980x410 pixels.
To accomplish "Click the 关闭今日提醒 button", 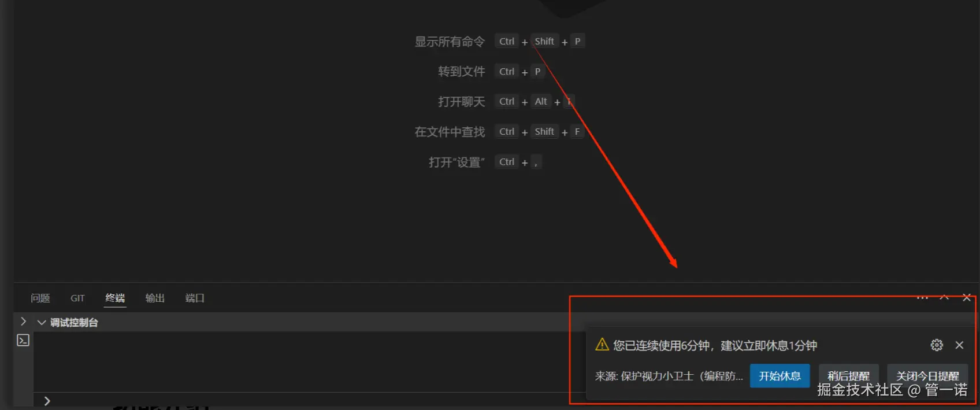I will pos(927,376).
